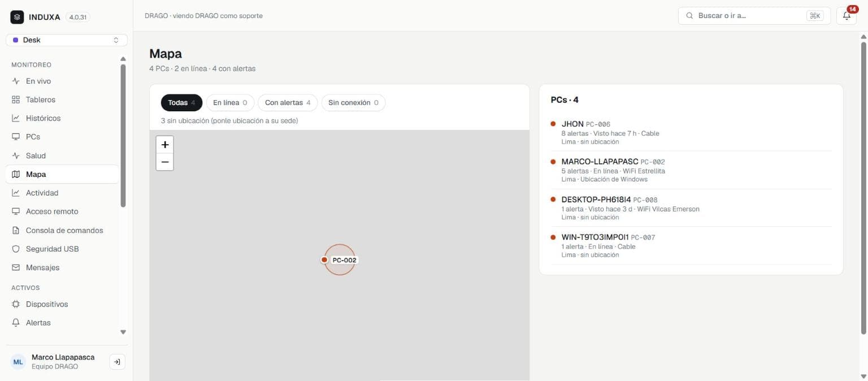
Task: Select the Todas filter
Action: point(181,103)
